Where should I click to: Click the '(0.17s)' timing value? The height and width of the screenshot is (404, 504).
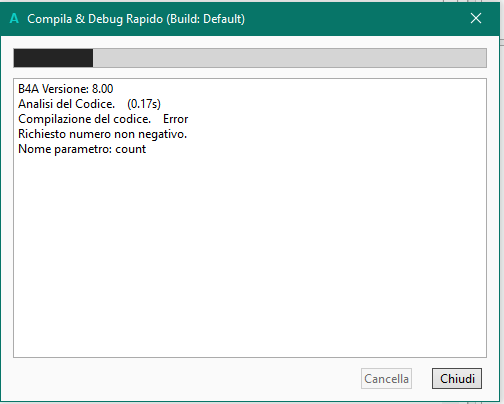click(144, 104)
